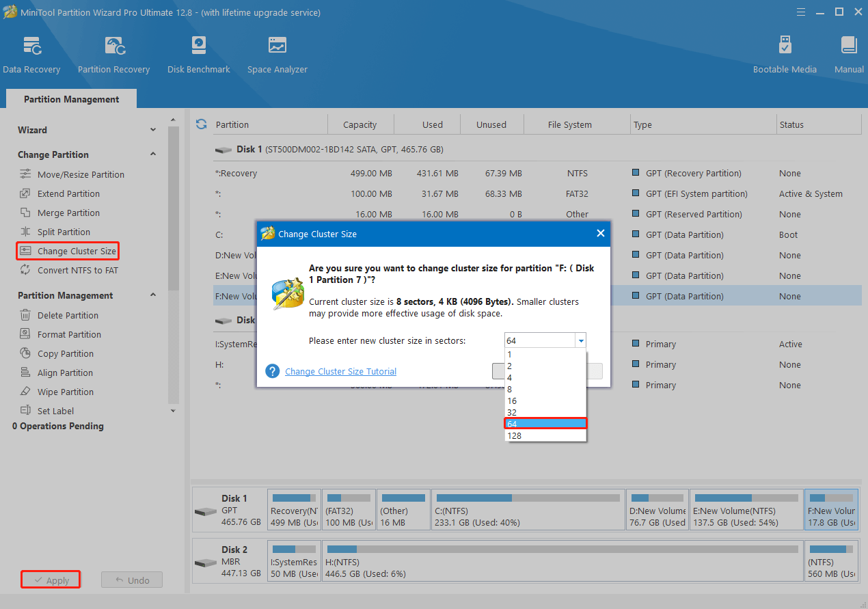Image resolution: width=868 pixels, height=609 pixels.
Task: Select E:New Volume(NTFS) block in disk map
Action: click(x=746, y=510)
